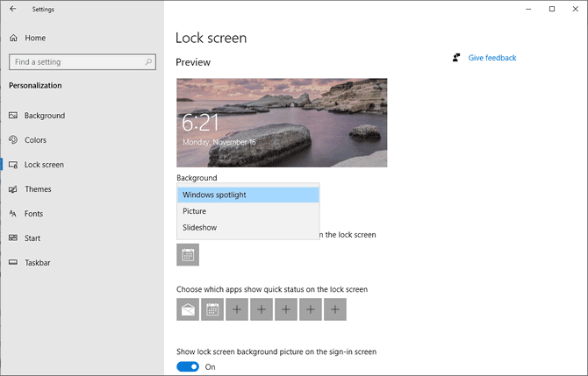Turn off sign-in screen background picture toggle

[x=188, y=367]
